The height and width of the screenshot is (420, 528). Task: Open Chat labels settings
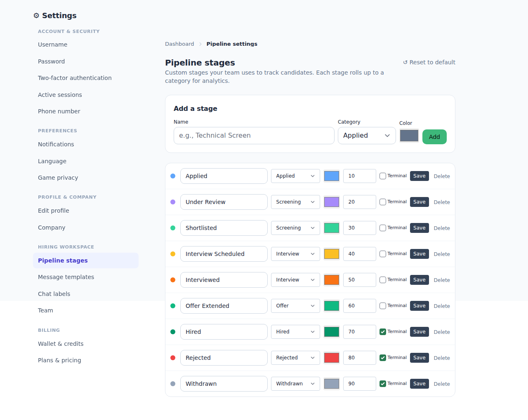pyautogui.click(x=86, y=294)
